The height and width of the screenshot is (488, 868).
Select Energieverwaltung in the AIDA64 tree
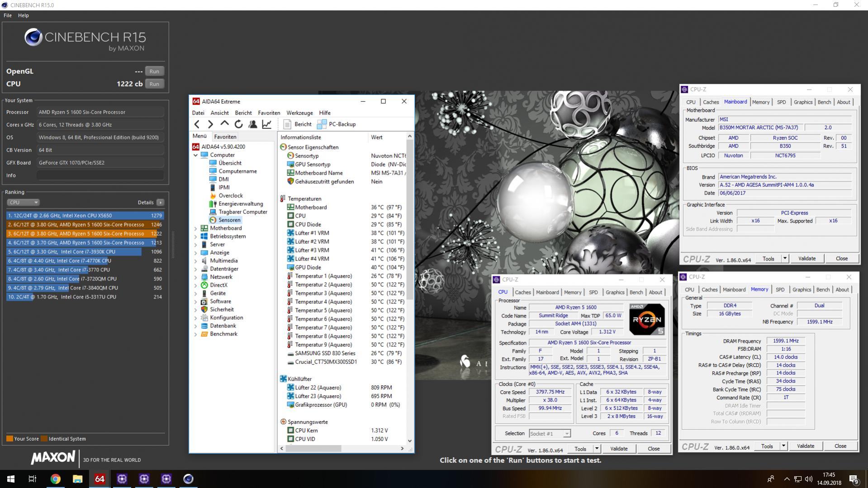[x=241, y=204]
